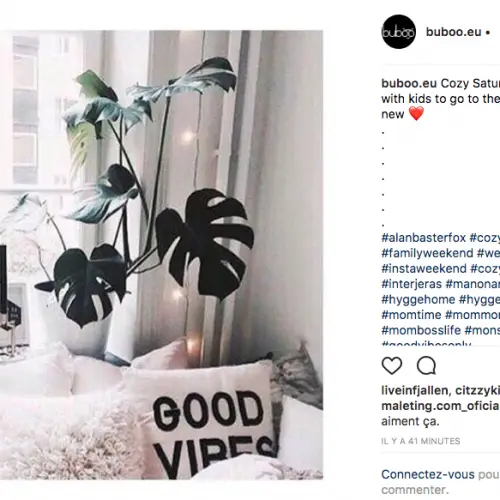Open the maleting.com_oficia liker profile

(x=440, y=406)
